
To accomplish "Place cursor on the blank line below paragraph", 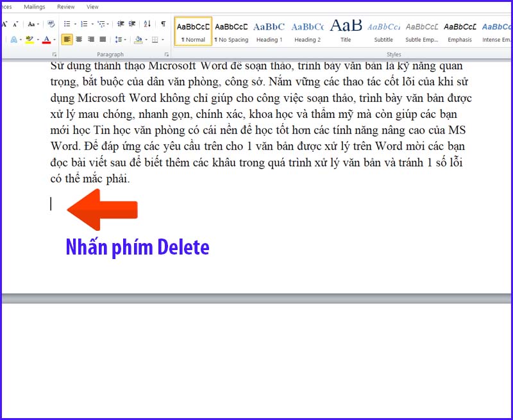I will 51,204.
